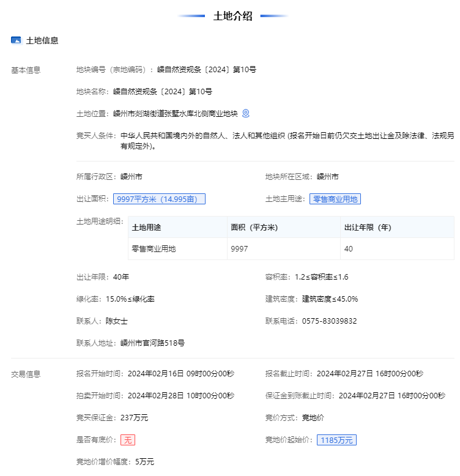Click the 面积（平方米）column header

[254, 227]
